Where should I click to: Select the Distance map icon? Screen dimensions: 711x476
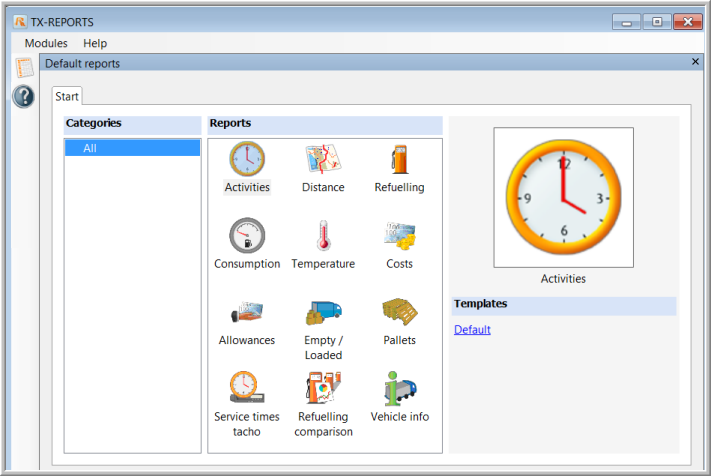(x=323, y=159)
